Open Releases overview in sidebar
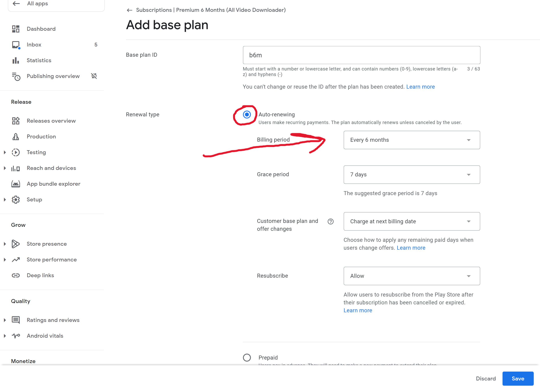540x392 pixels. tap(51, 121)
